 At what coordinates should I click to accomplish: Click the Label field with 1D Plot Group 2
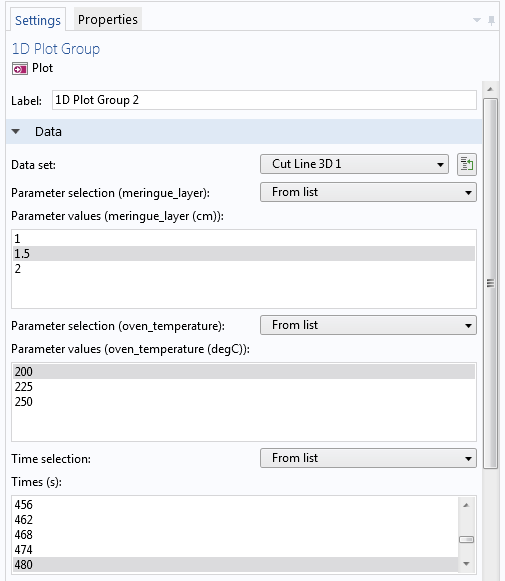pos(264,100)
